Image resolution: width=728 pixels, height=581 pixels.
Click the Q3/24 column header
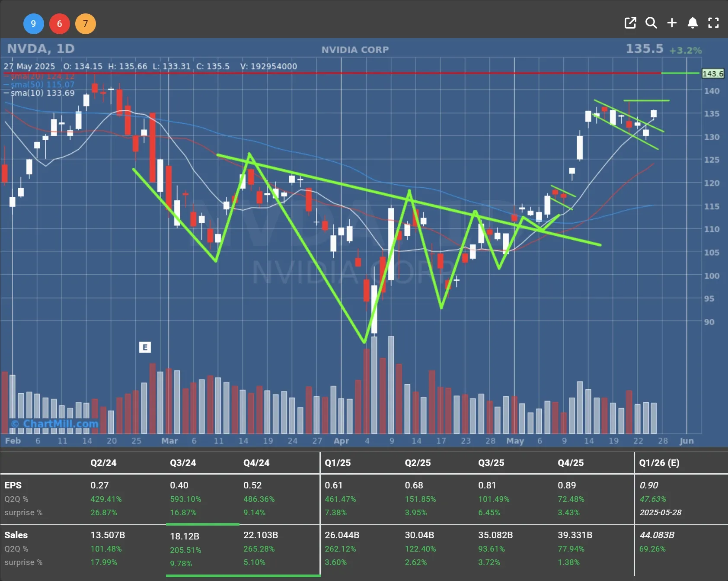tap(183, 463)
